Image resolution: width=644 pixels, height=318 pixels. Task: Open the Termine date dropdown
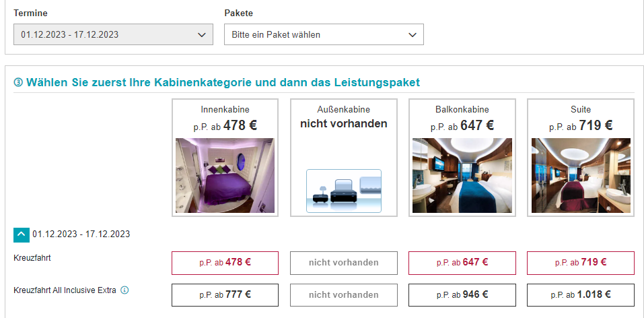(113, 34)
